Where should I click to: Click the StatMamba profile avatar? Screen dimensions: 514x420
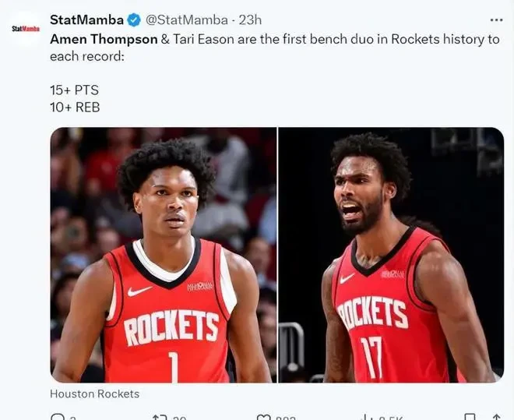(x=26, y=29)
